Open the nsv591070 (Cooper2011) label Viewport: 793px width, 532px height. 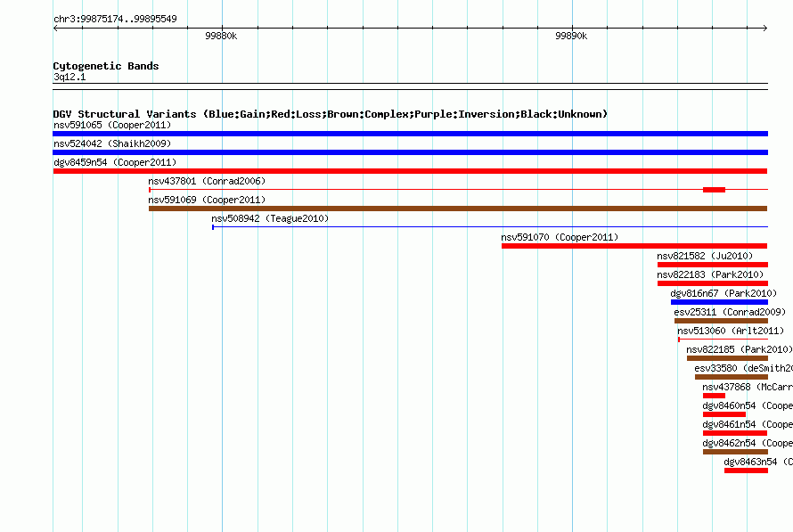[560, 237]
